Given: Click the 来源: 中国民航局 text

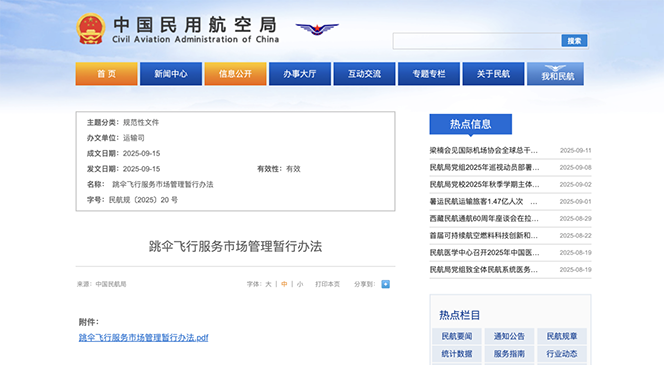Looking at the screenshot, I should tap(102, 284).
